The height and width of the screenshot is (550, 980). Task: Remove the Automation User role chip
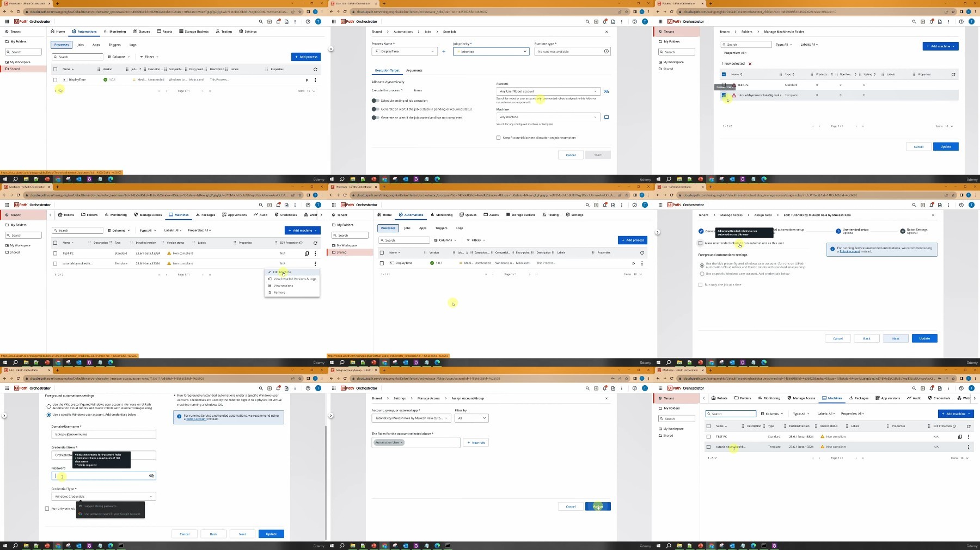[x=402, y=442]
